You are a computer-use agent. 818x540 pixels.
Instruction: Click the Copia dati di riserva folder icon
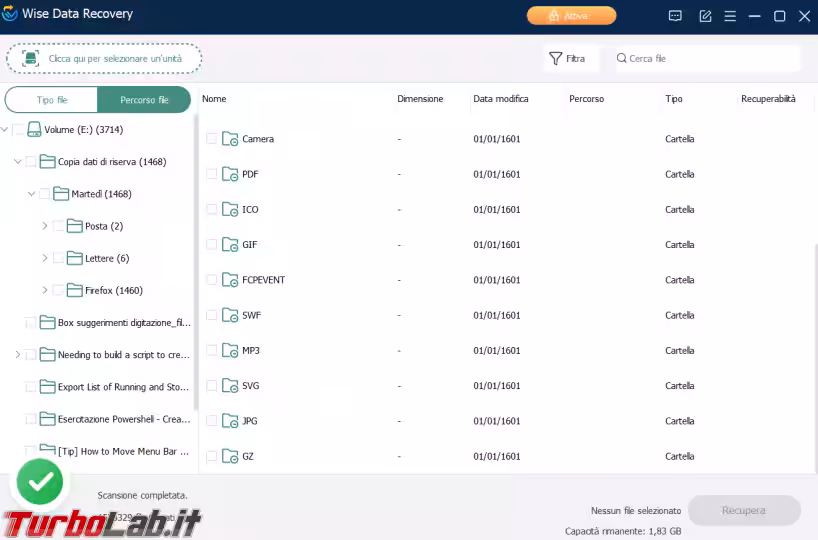tap(47, 162)
